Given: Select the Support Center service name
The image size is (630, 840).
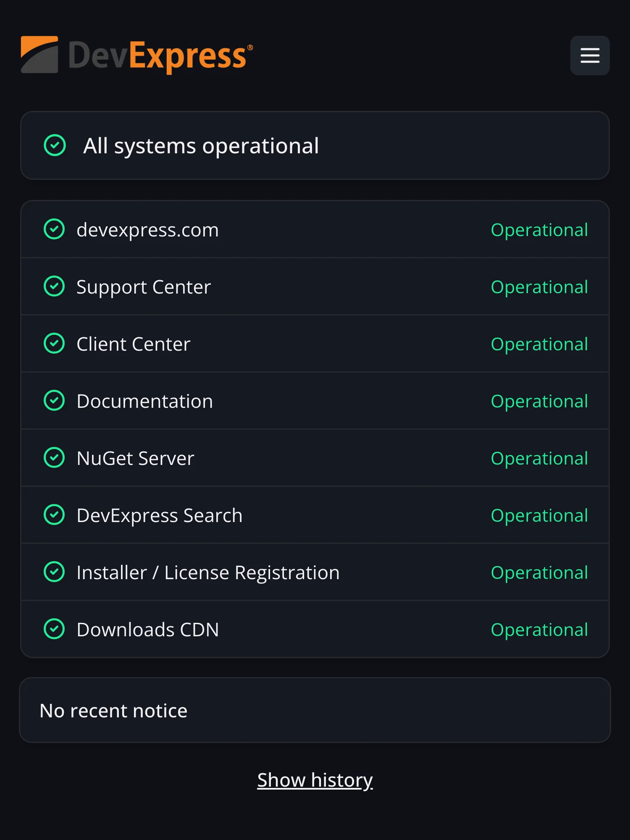Looking at the screenshot, I should (x=144, y=287).
